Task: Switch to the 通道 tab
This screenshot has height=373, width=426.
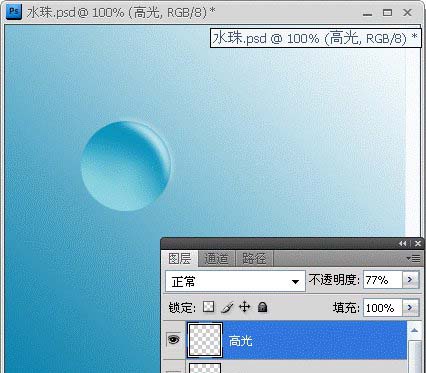Action: pyautogui.click(x=216, y=259)
